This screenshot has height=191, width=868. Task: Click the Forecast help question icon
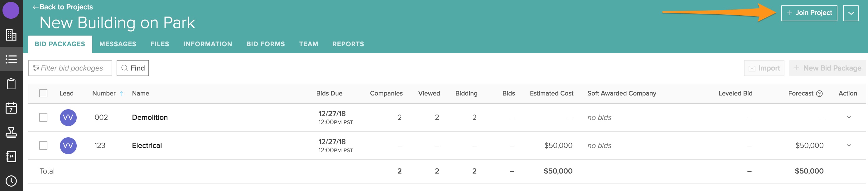click(x=819, y=94)
